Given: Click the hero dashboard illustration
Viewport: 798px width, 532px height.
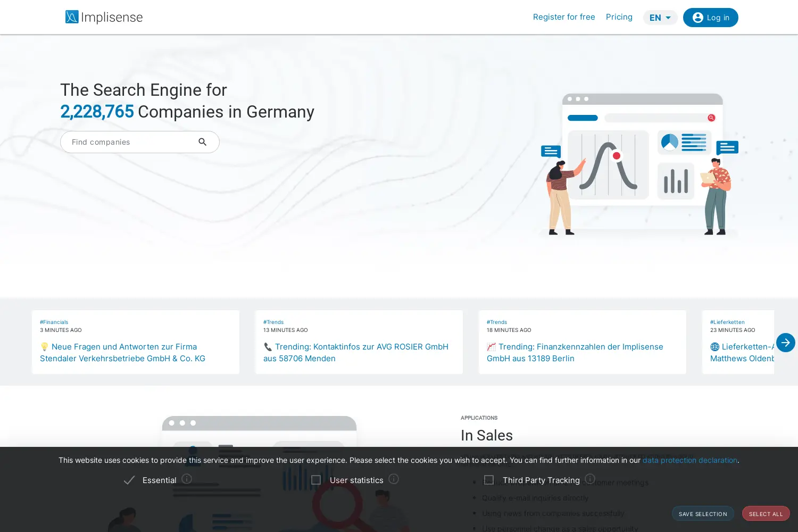Looking at the screenshot, I should point(640,164).
